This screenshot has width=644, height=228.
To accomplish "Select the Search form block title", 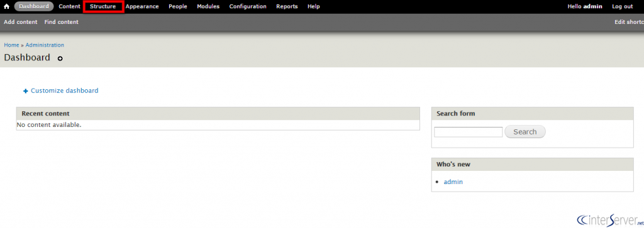I will click(x=455, y=114).
